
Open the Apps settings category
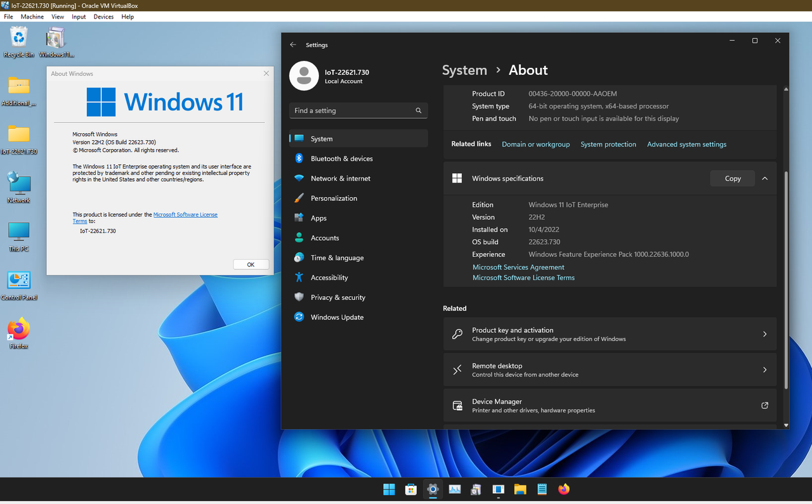click(x=358, y=218)
